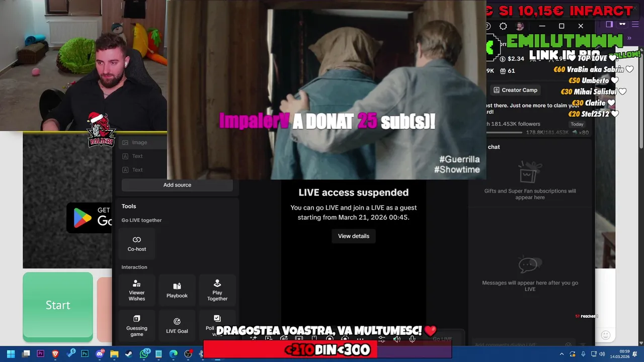Toggle the browser sidebar panel icon
This screenshot has width=644, height=362.
609,24
